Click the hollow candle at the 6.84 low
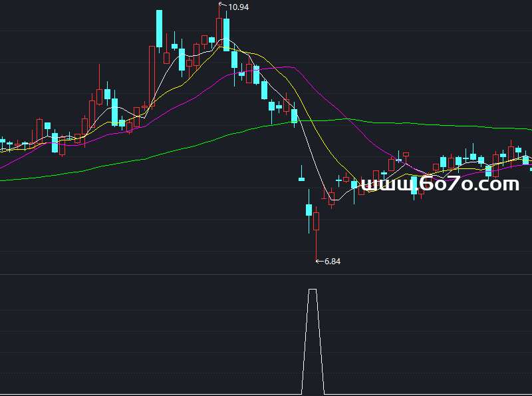 point(317,221)
